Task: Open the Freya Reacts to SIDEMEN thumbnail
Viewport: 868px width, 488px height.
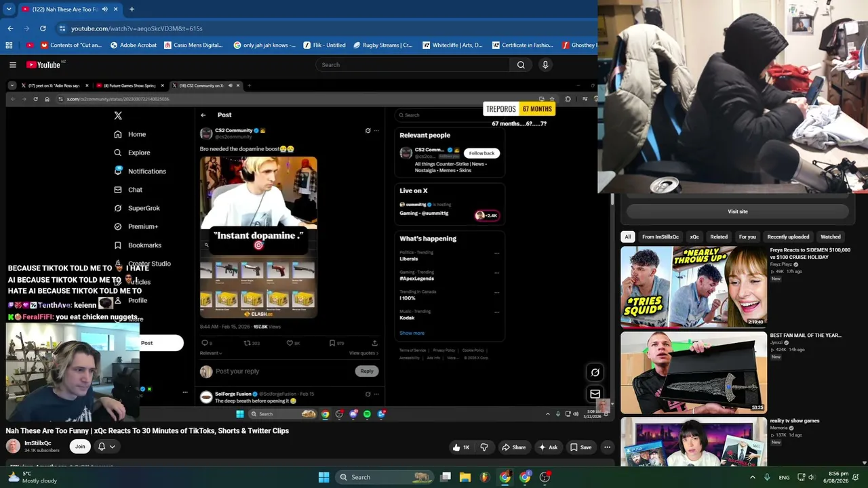Action: (694, 287)
